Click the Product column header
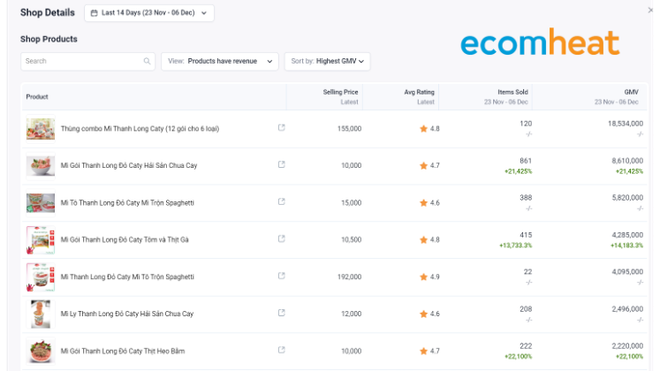660x371 pixels. pyautogui.click(x=37, y=97)
